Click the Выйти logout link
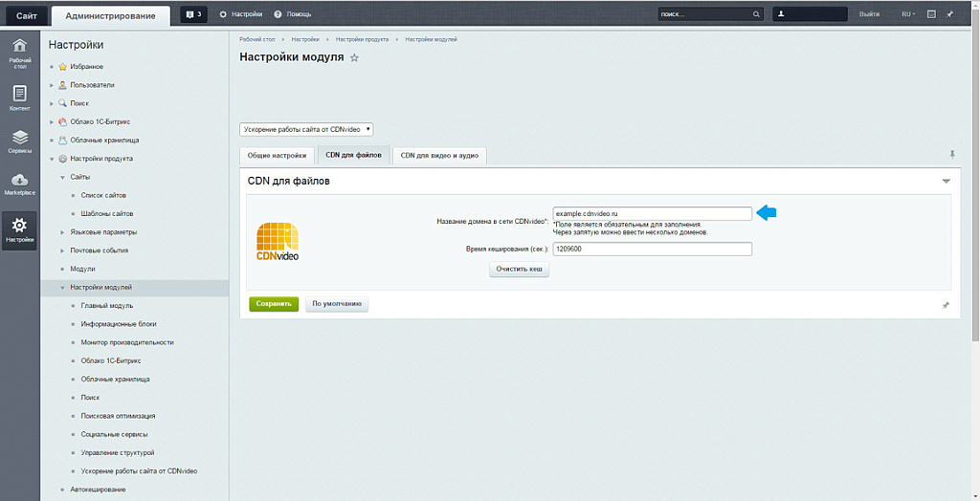980x501 pixels. pyautogui.click(x=869, y=14)
